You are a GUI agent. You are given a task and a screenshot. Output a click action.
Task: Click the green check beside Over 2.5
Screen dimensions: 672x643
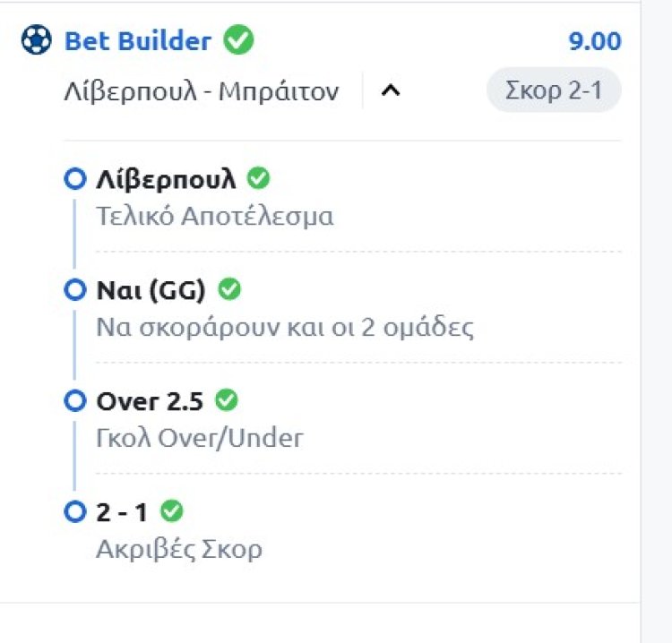[227, 400]
